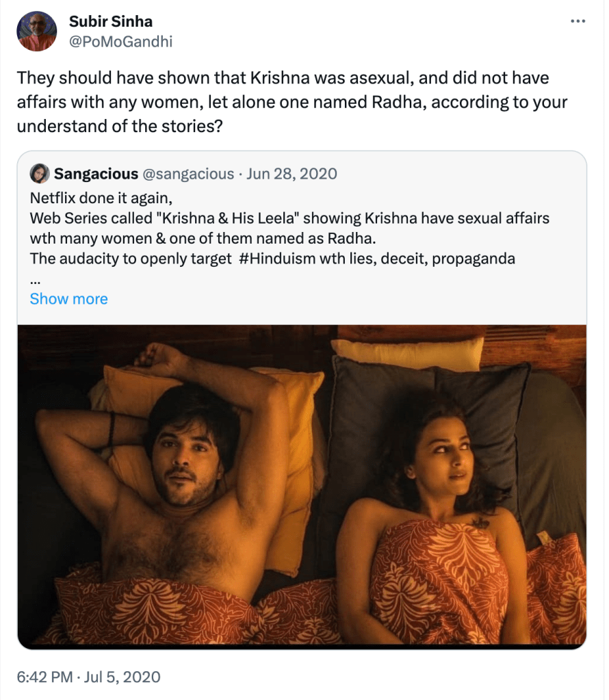Open the attached bedroom scene photo

[302, 486]
